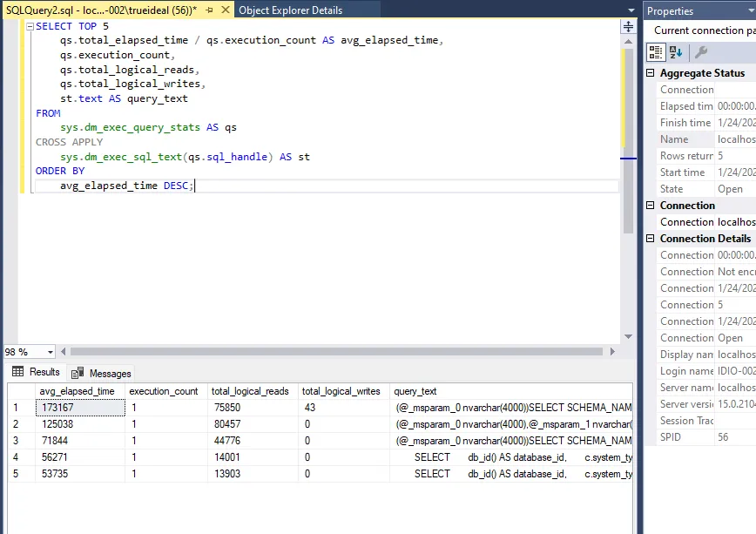Viewport: 756px width, 534px height.
Task: Sort by avg_elapsed_time column header
Action: pos(77,391)
